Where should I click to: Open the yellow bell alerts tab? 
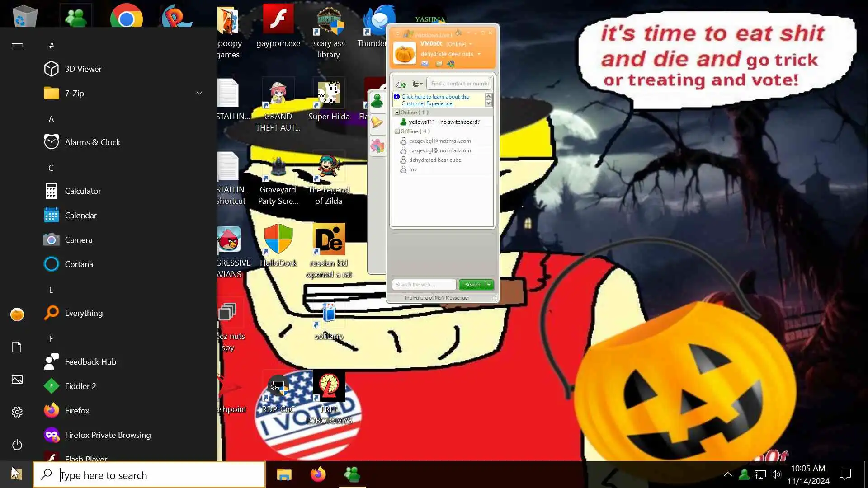[x=377, y=122]
